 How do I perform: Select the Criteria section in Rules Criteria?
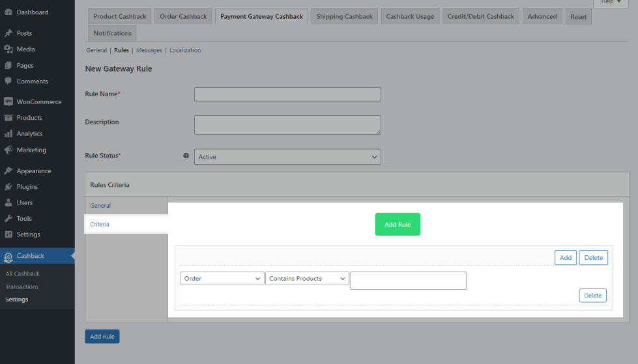pyautogui.click(x=100, y=224)
